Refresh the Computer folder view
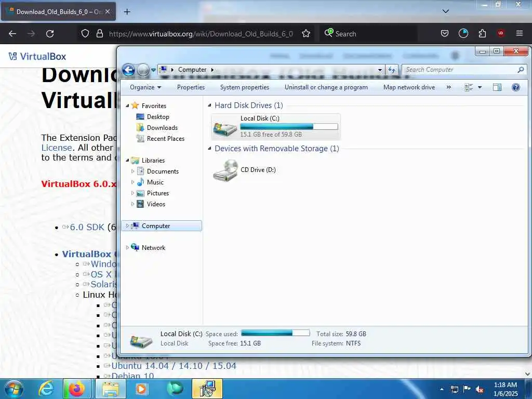Viewport: 532px width, 399px height. (x=392, y=70)
